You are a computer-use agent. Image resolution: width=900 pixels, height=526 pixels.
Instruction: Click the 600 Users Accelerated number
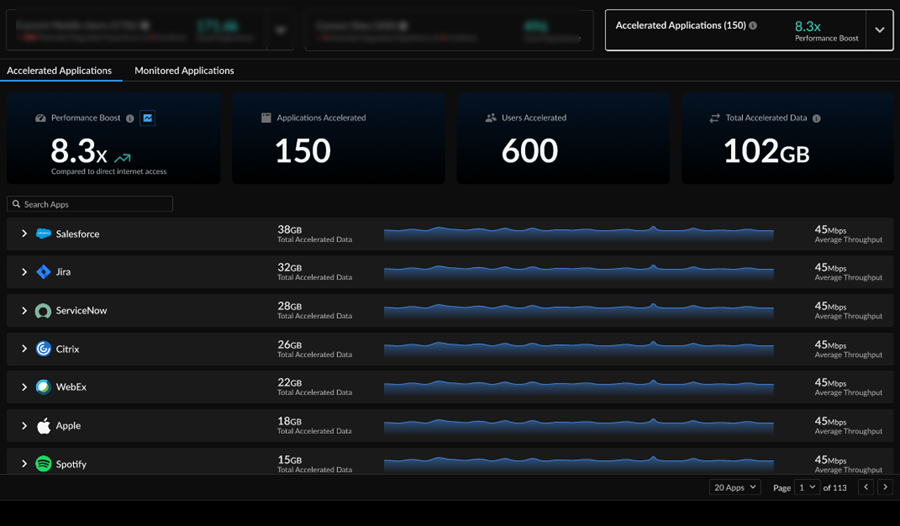click(x=529, y=151)
